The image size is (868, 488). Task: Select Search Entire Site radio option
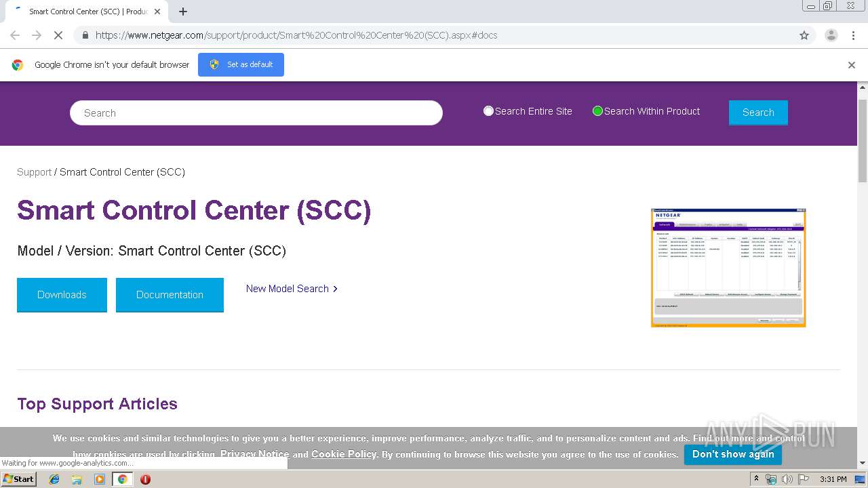pyautogui.click(x=488, y=111)
